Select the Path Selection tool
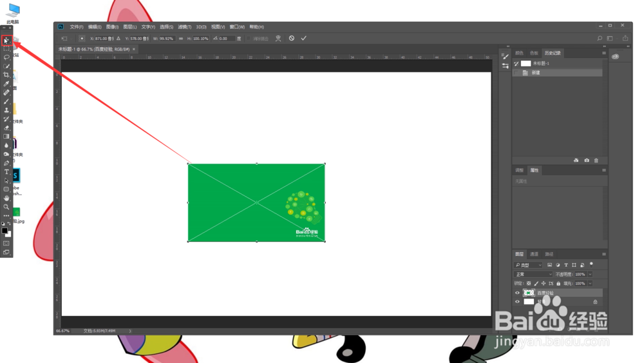644x363 pixels. pos(6,181)
